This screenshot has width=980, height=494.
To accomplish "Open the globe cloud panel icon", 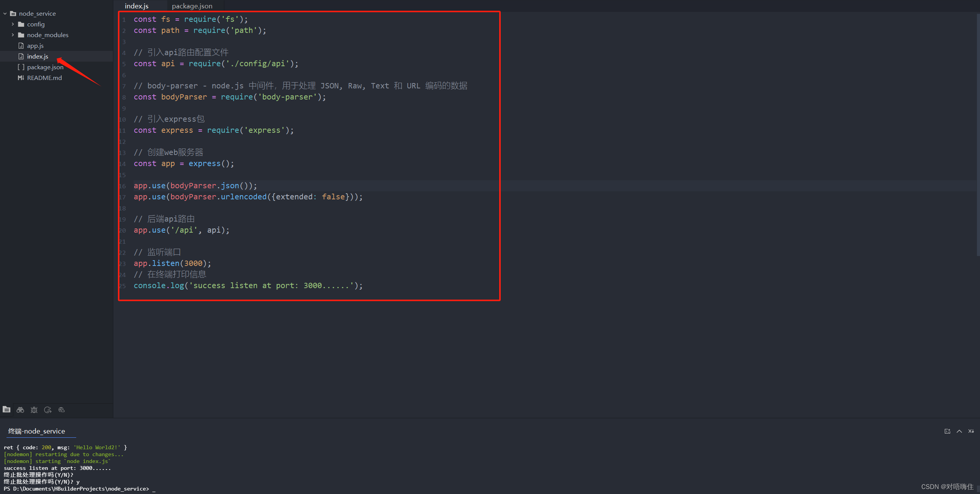I will click(x=62, y=410).
